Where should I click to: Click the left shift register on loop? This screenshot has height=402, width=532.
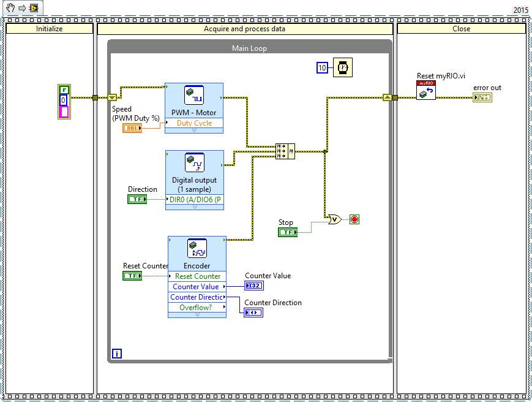point(112,98)
